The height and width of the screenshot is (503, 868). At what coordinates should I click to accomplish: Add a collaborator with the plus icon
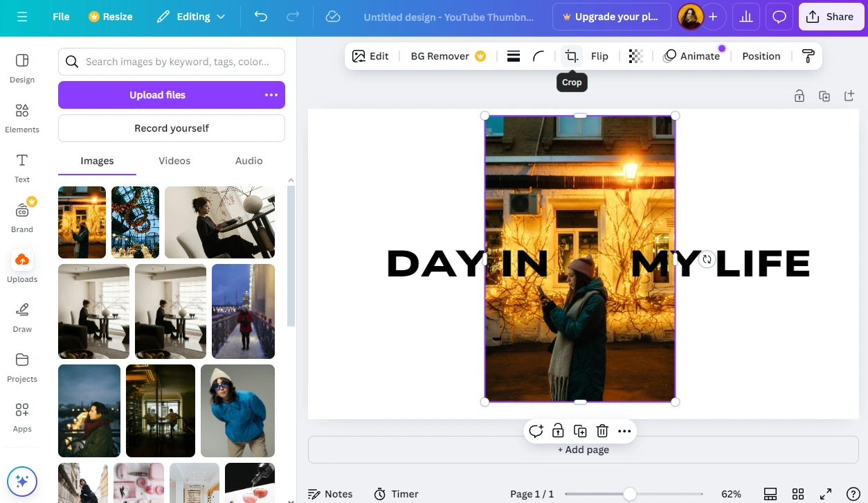point(713,17)
